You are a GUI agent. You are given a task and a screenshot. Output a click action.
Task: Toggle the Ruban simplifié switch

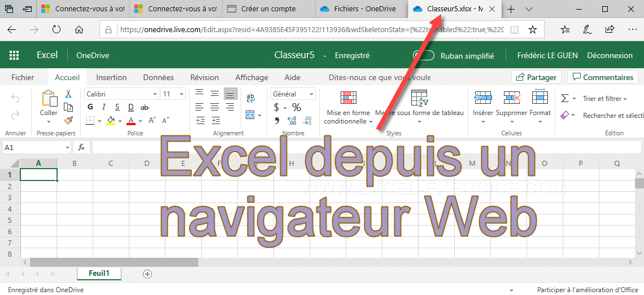click(x=424, y=55)
